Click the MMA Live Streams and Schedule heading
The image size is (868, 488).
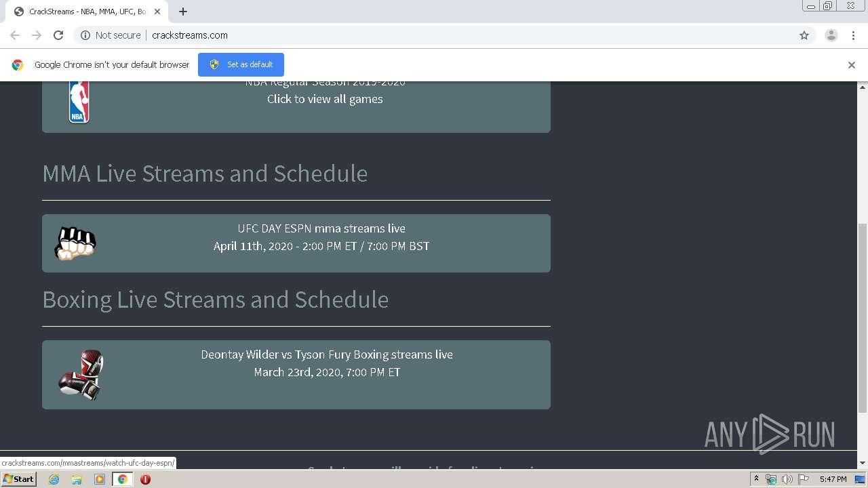205,174
